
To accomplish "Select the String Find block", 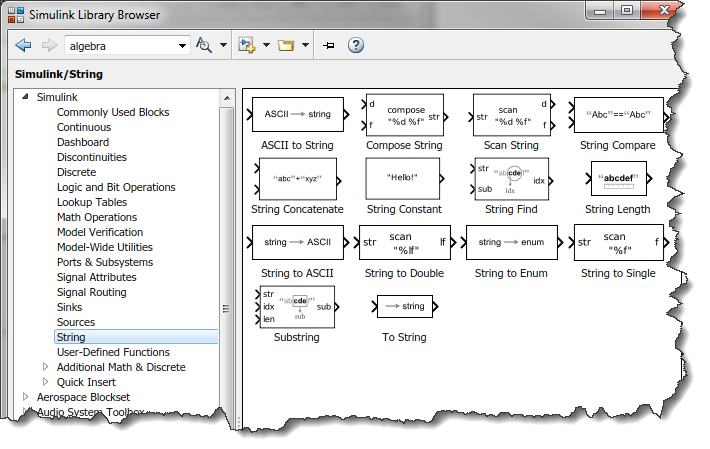I will [x=511, y=179].
